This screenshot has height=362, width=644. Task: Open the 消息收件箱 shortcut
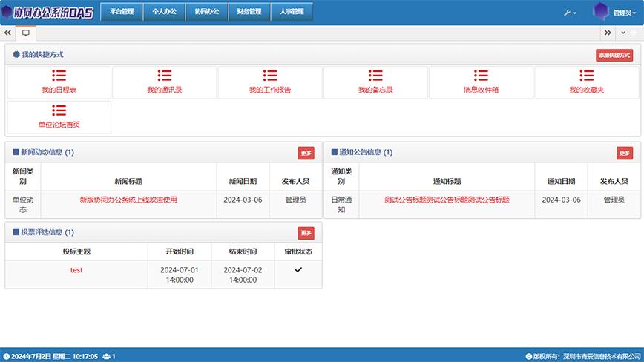click(481, 82)
